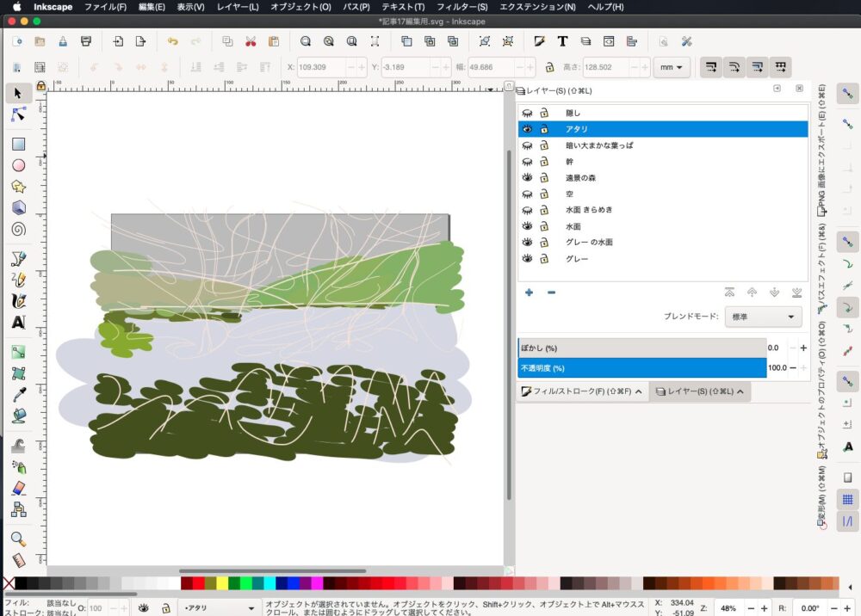Select the Spiral tool
861x616 pixels.
[18, 229]
